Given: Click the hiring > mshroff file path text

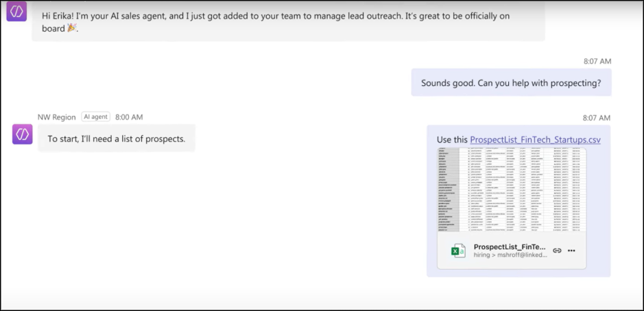Looking at the screenshot, I should pos(510,255).
